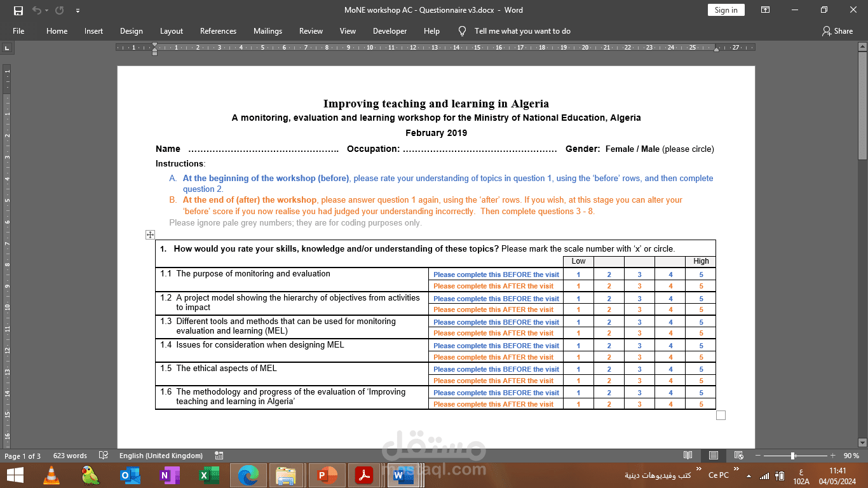Click 'The ethical aspects of MEL' row text
Screen dimensions: 868x488
(x=226, y=369)
